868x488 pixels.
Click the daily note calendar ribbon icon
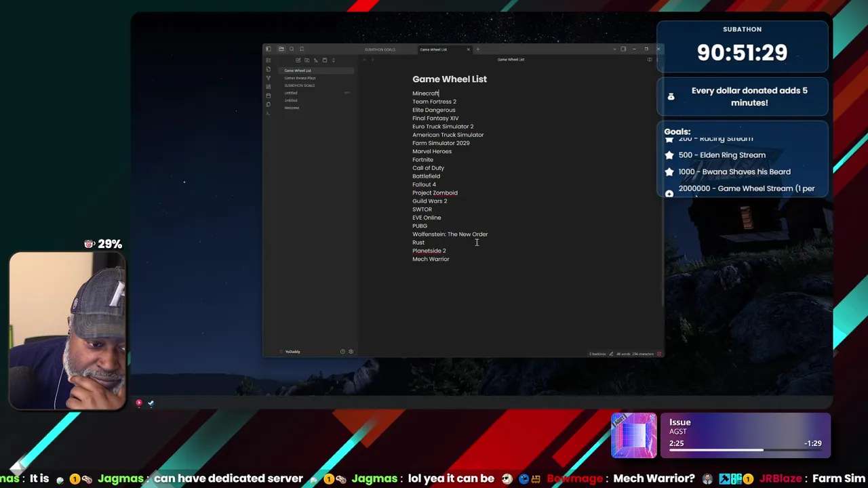coord(269,96)
